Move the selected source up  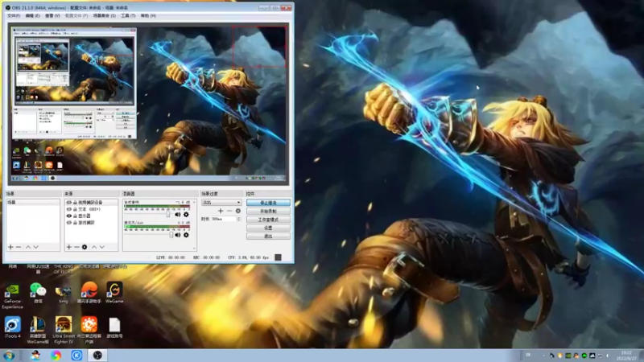tap(94, 247)
